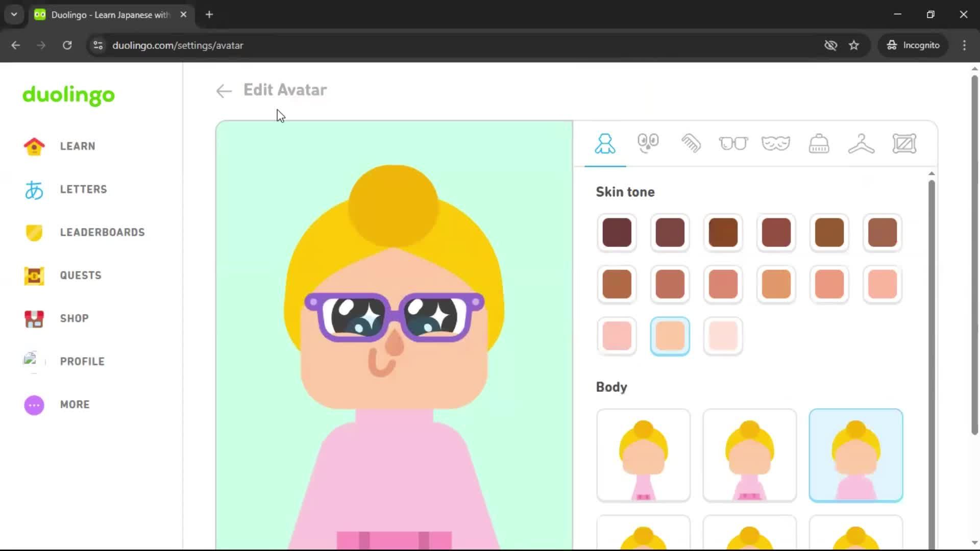This screenshot has width=980, height=551.
Task: Navigate to the Letters section
Action: point(83,189)
